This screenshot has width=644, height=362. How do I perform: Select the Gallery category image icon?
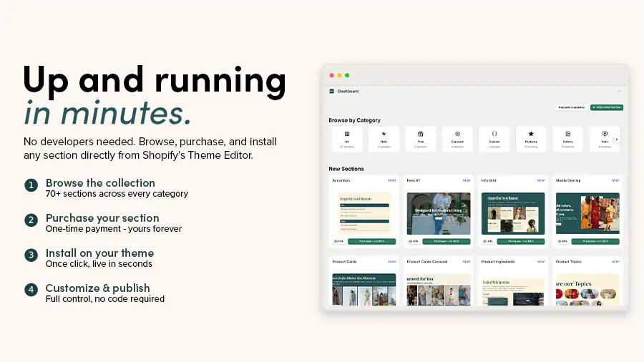click(x=568, y=134)
